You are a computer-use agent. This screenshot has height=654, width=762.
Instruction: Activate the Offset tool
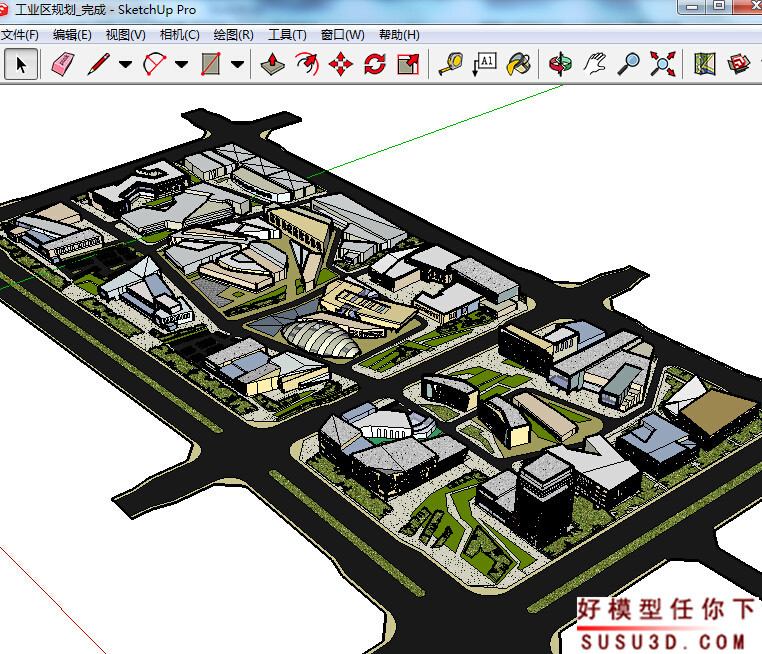point(307,64)
